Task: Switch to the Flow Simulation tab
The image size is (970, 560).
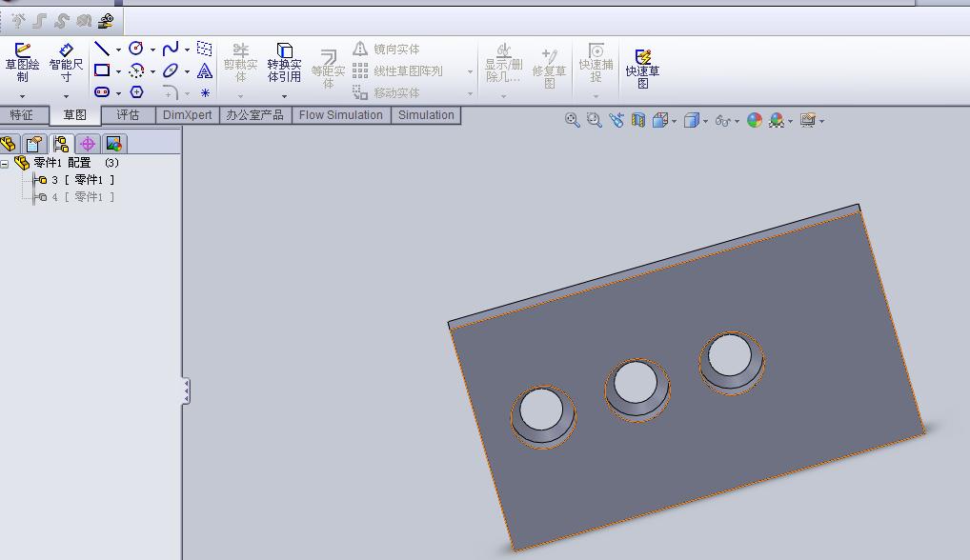Action: click(341, 115)
